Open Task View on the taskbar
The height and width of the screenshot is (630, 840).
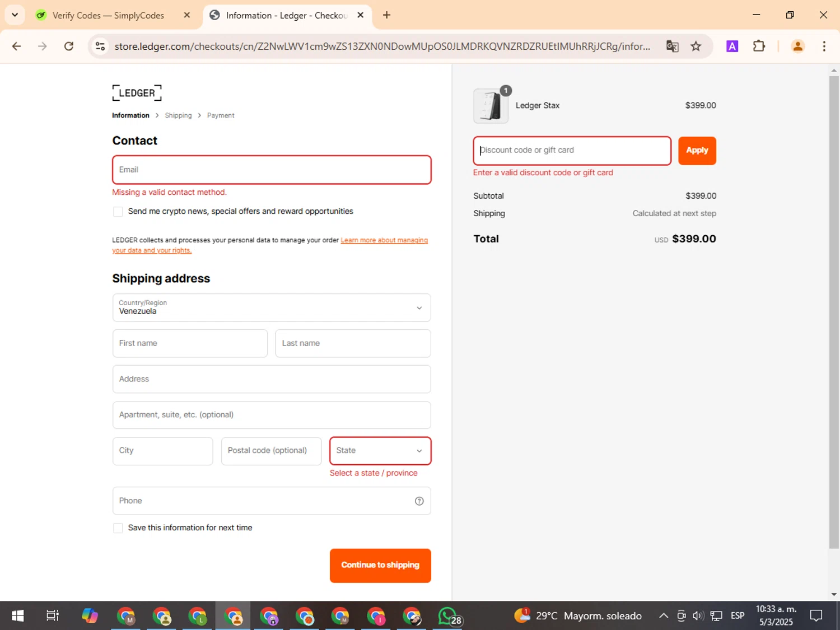click(53, 616)
